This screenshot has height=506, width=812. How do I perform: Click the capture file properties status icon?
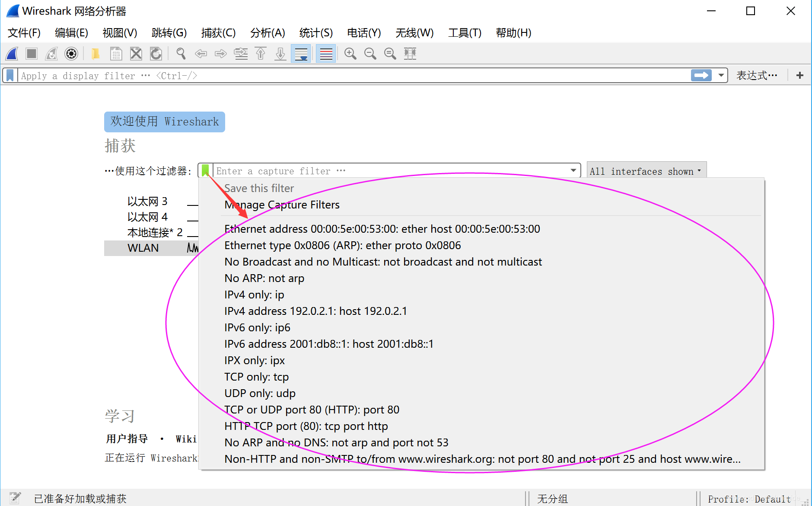coord(15,498)
